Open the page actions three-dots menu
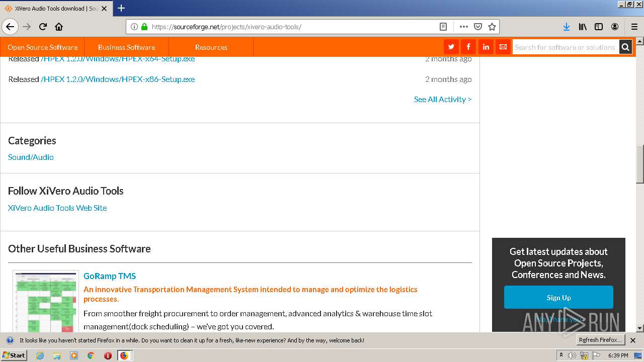The image size is (644, 362). click(x=464, y=27)
